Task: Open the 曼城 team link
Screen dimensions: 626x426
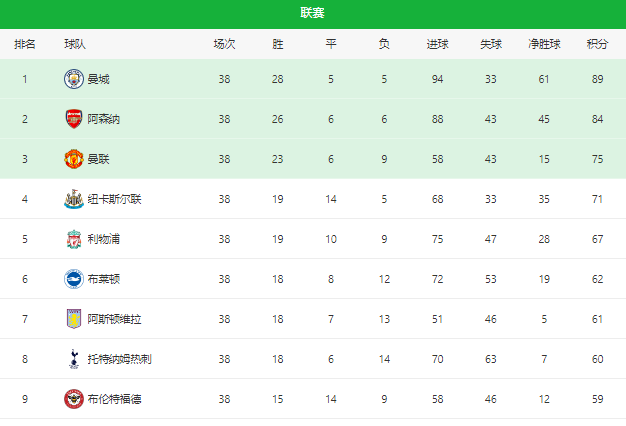Action: (x=98, y=79)
